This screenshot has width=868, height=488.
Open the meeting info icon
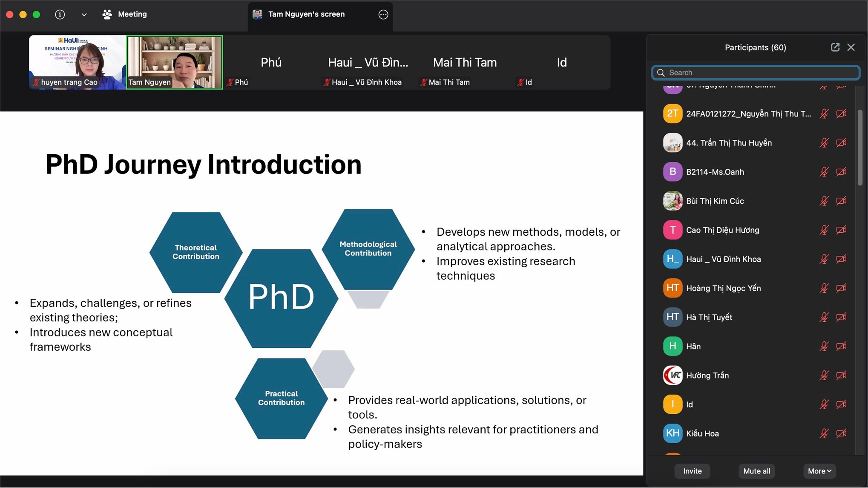60,14
